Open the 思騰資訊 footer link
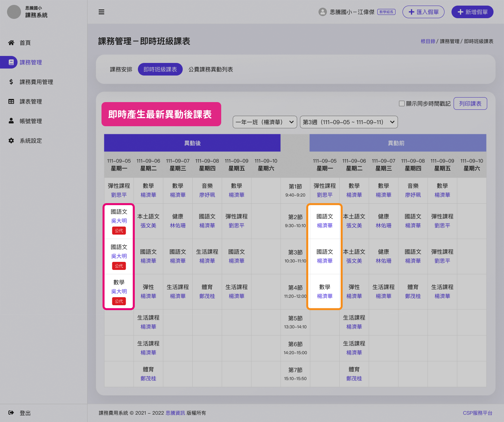Screen dimensions: 504x422 click(175, 413)
